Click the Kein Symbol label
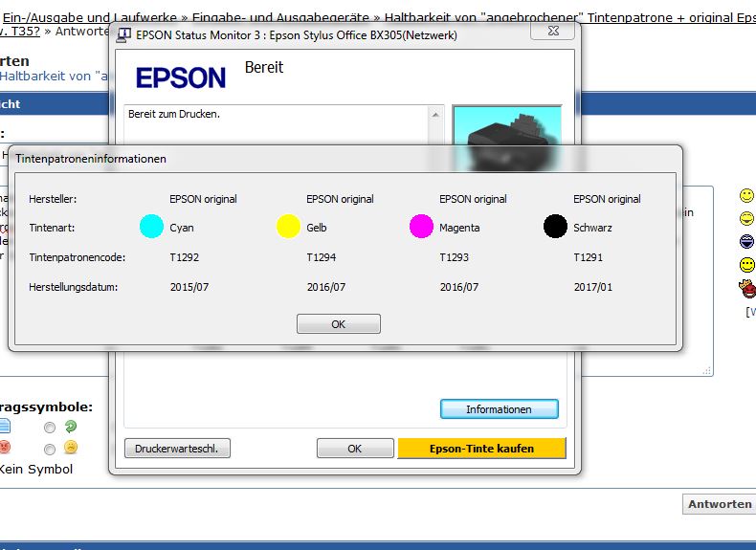Screen dimensions: 756x550 click(x=36, y=469)
